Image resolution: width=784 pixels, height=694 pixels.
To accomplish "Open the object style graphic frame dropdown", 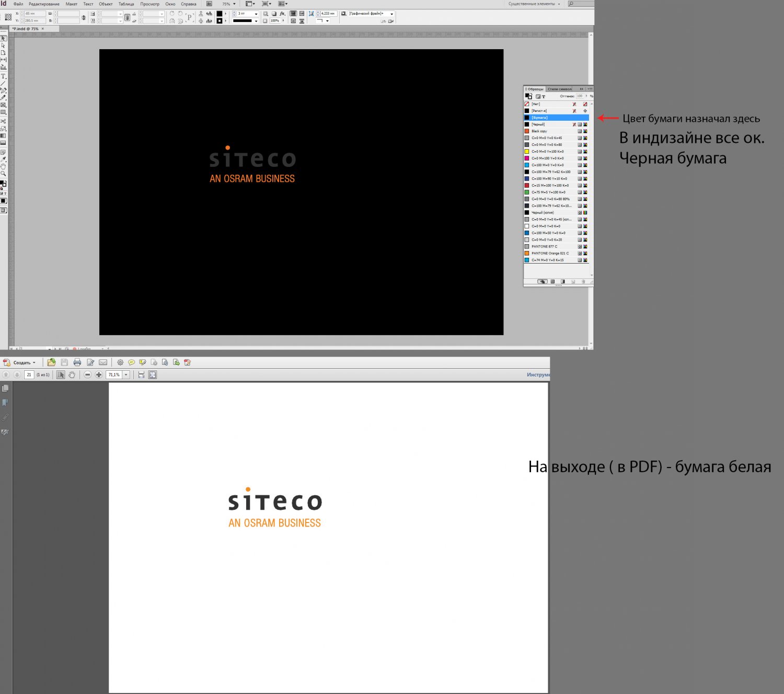I will coord(391,14).
